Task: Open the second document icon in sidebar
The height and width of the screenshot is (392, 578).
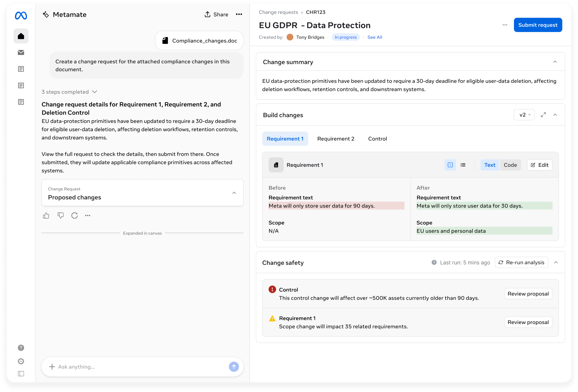Action: [21, 85]
